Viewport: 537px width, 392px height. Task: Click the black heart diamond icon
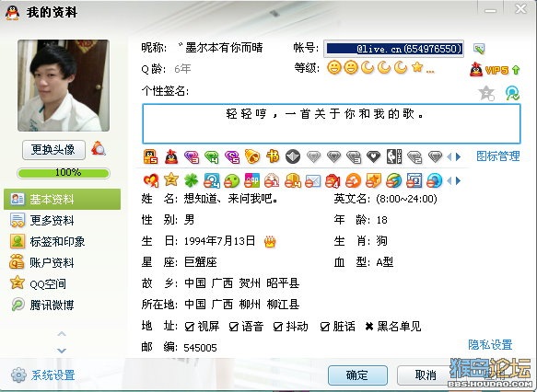click(x=374, y=157)
